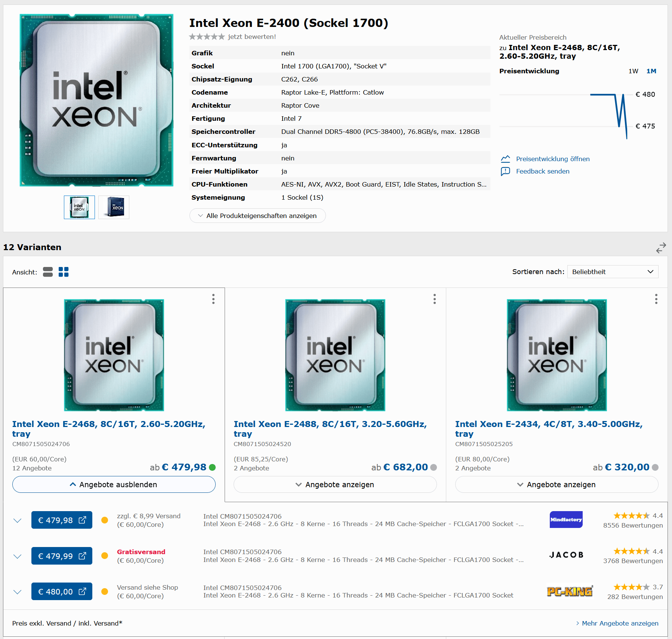Viewport: 672px width, 639px height.
Task: Select the Xeon box packaging thumbnail
Action: click(114, 207)
